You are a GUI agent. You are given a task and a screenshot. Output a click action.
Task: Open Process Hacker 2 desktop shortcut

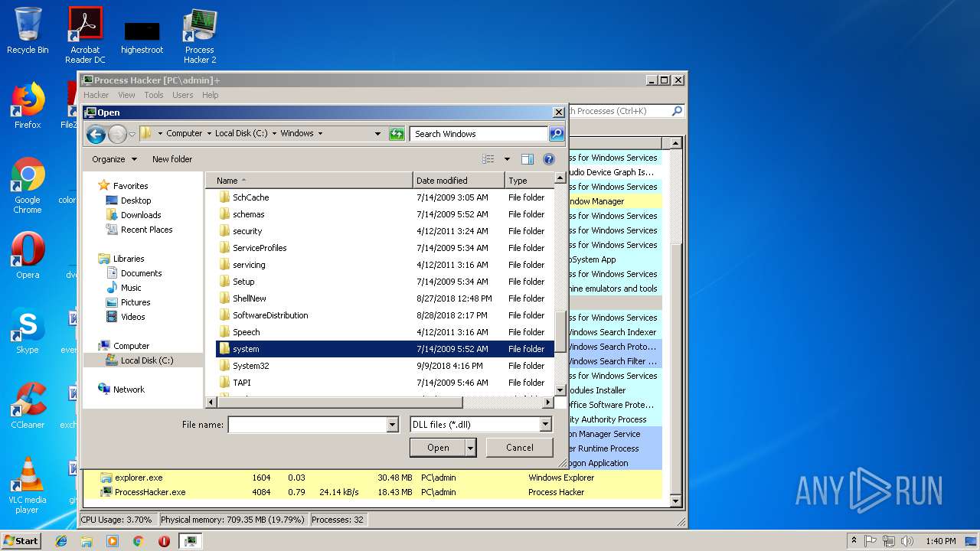(x=200, y=35)
